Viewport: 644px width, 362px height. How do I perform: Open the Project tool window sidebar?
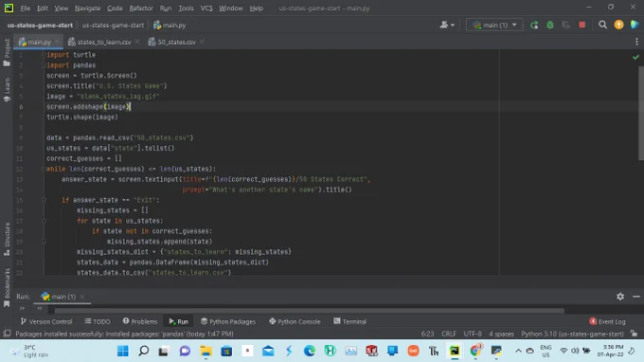(x=7, y=52)
